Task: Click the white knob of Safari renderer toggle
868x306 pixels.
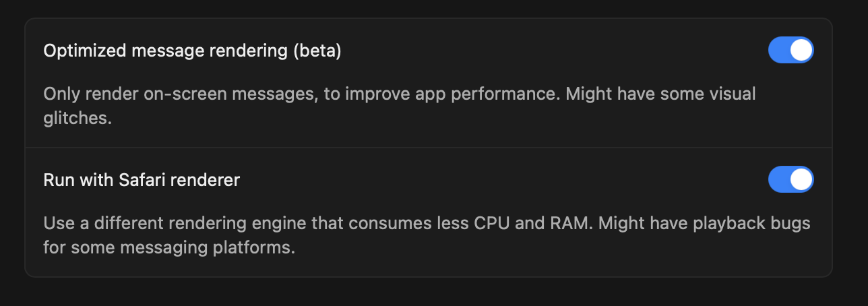Action: (801, 180)
